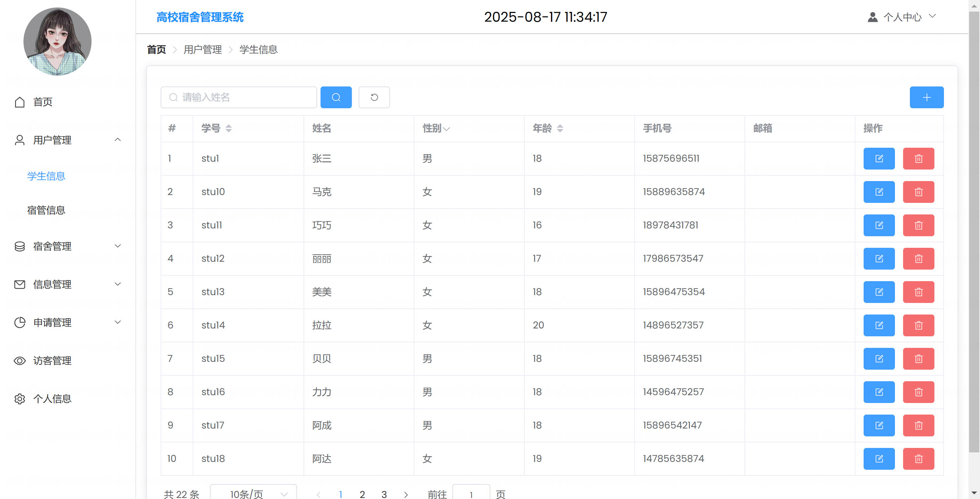The width and height of the screenshot is (980, 499).
Task: Click the 首页 breadcrumb link
Action: [x=157, y=49]
